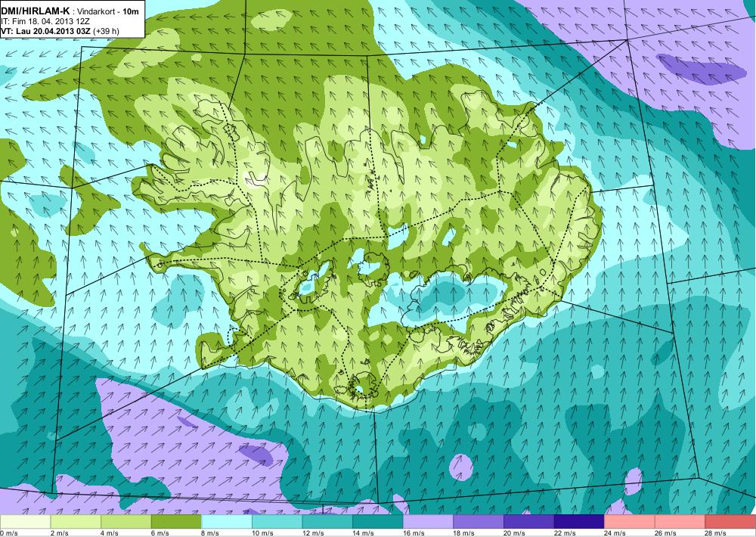The width and height of the screenshot is (756, 537).
Task: Click the "0 m/s" legend label
Action: (9, 533)
